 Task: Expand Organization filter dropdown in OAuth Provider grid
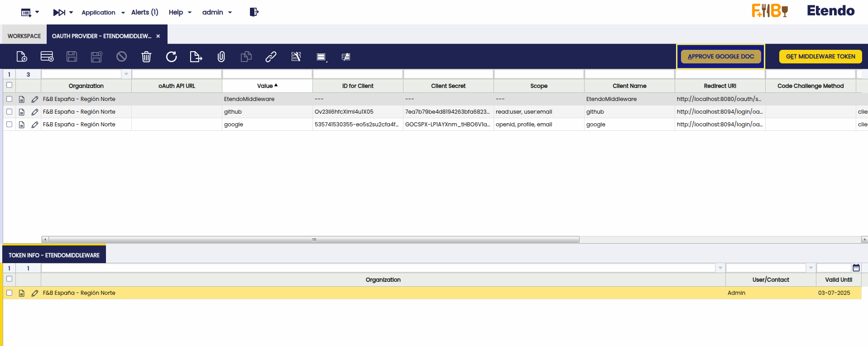coord(126,74)
